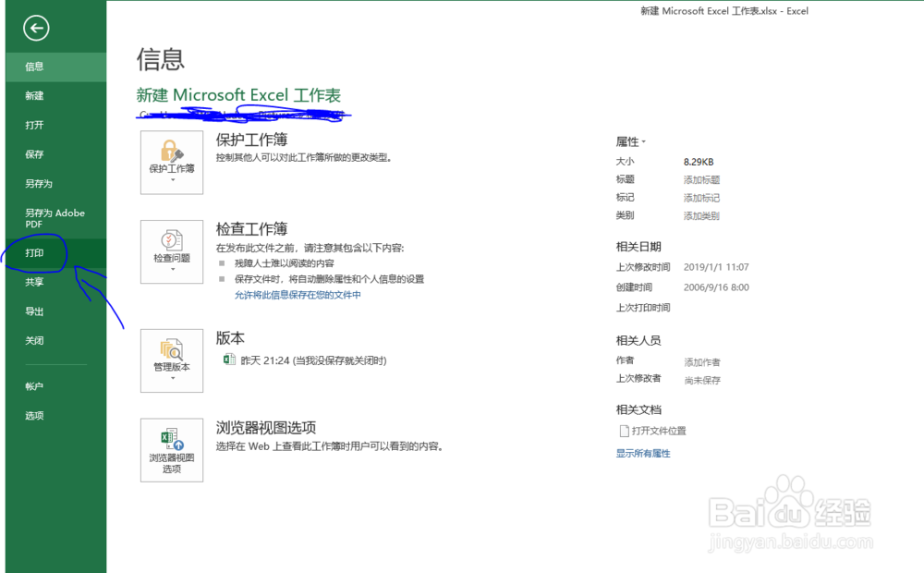Screen dimensions: 924x573
Task: Click the link 允许将此信息保存在您的文件中
Action: [298, 295]
